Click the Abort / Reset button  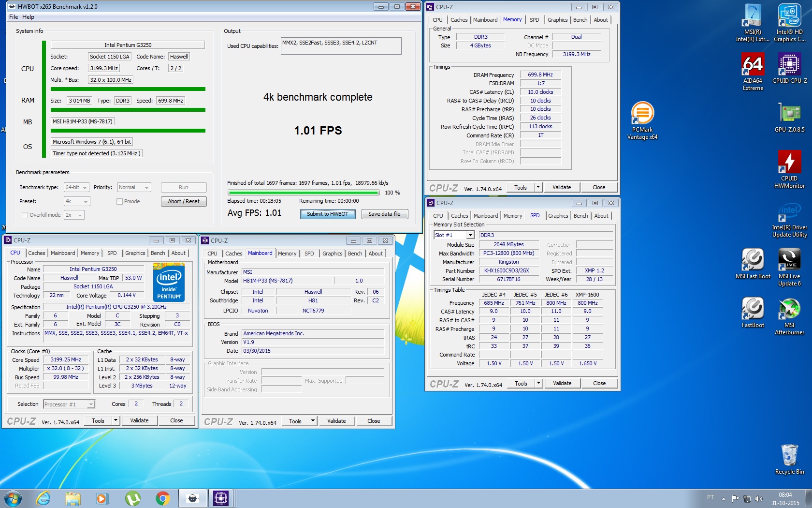coord(184,201)
